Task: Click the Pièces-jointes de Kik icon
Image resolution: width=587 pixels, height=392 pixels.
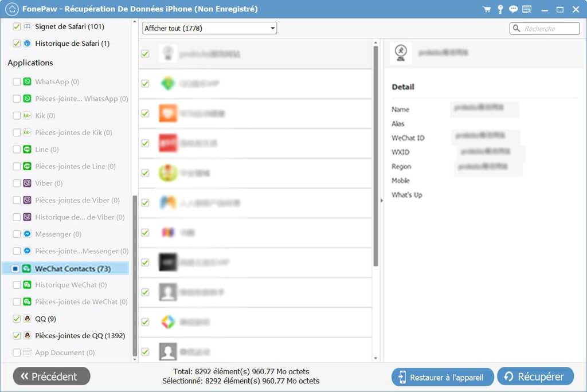Action: pos(28,132)
